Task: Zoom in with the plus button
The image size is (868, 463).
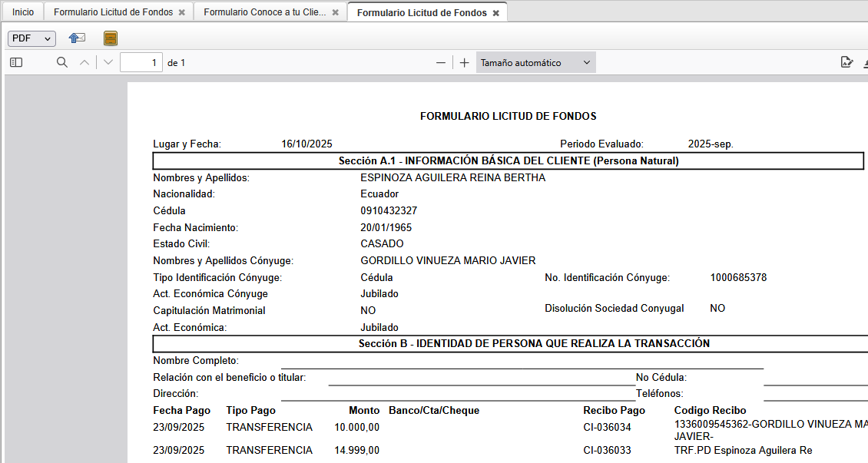Action: click(x=464, y=63)
